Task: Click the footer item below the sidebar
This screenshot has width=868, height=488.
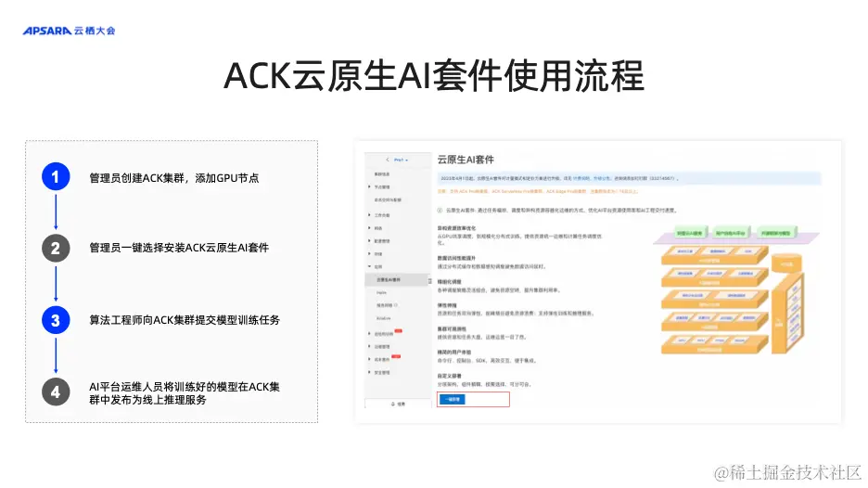Action: point(398,404)
